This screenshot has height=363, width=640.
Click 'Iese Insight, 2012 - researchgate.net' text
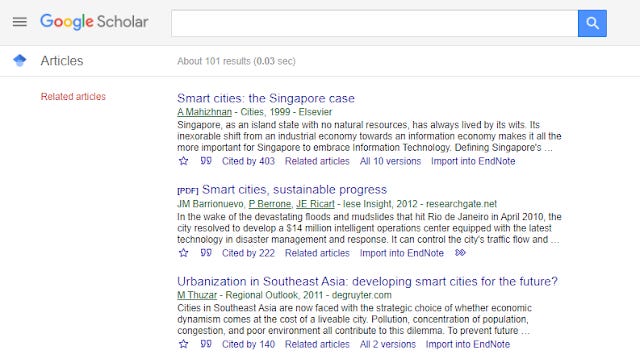coord(420,204)
